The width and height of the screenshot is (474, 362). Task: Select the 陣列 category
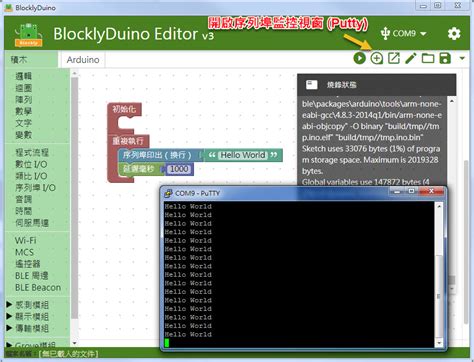[23, 99]
